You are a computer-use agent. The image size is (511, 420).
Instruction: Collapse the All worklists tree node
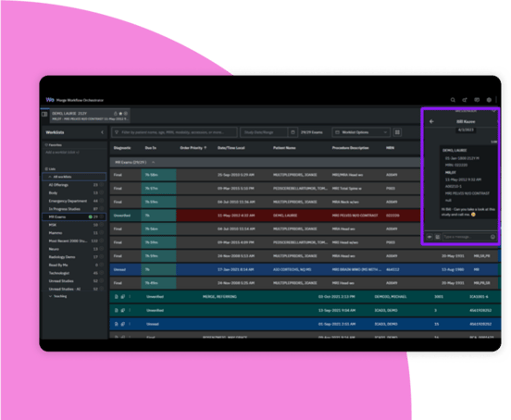pyautogui.click(x=50, y=177)
